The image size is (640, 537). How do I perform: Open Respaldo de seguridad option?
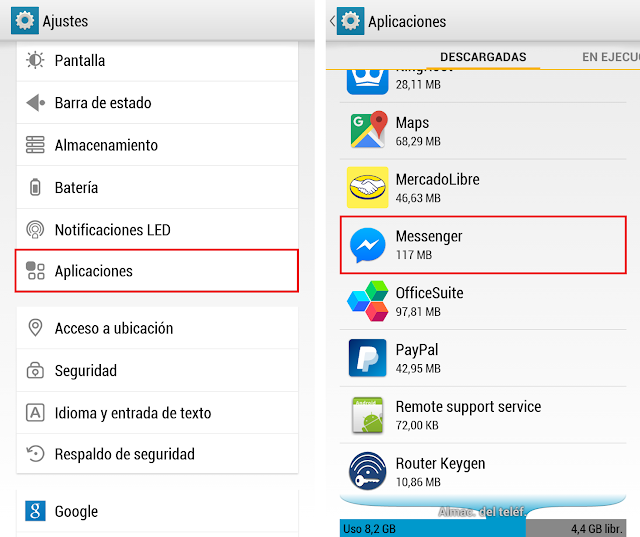click(157, 454)
